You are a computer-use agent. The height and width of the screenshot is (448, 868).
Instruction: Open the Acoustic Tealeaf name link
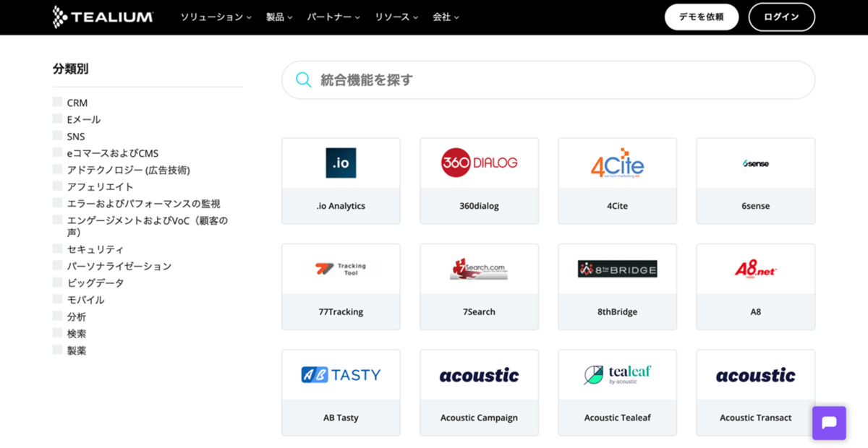tap(617, 418)
